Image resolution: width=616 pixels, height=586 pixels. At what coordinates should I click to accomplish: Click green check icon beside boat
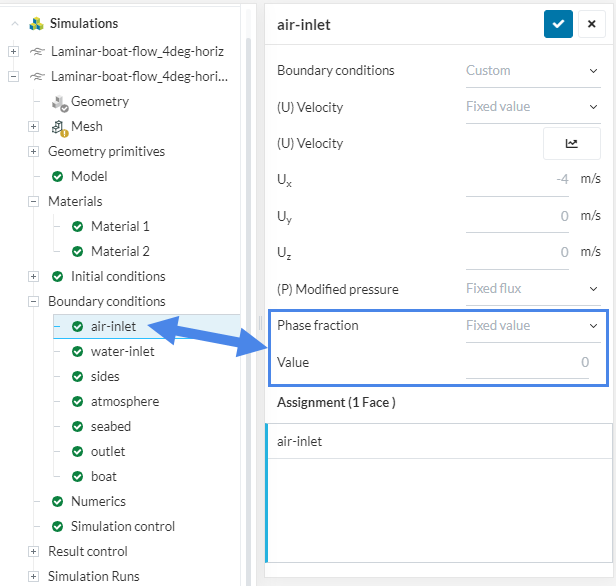(x=78, y=477)
